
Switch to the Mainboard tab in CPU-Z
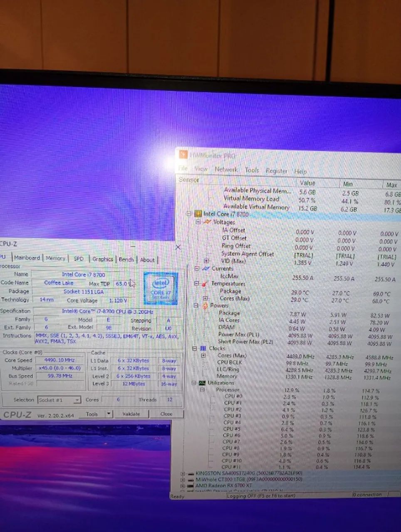point(27,258)
